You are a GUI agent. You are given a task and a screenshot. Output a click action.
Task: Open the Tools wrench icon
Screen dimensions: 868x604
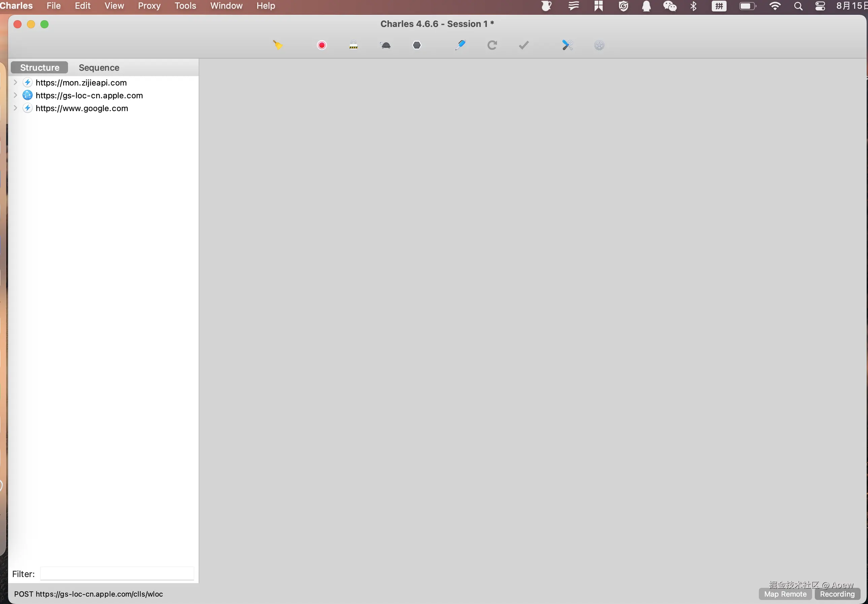567,45
